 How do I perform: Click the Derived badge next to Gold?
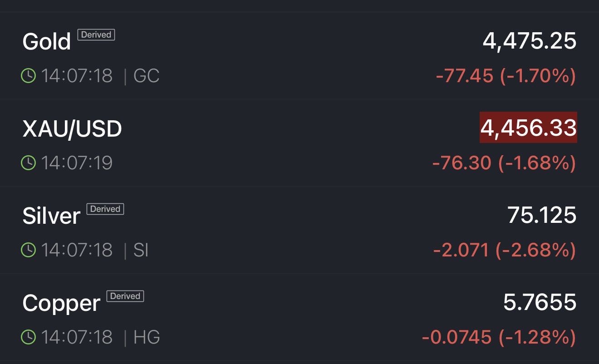[96, 34]
